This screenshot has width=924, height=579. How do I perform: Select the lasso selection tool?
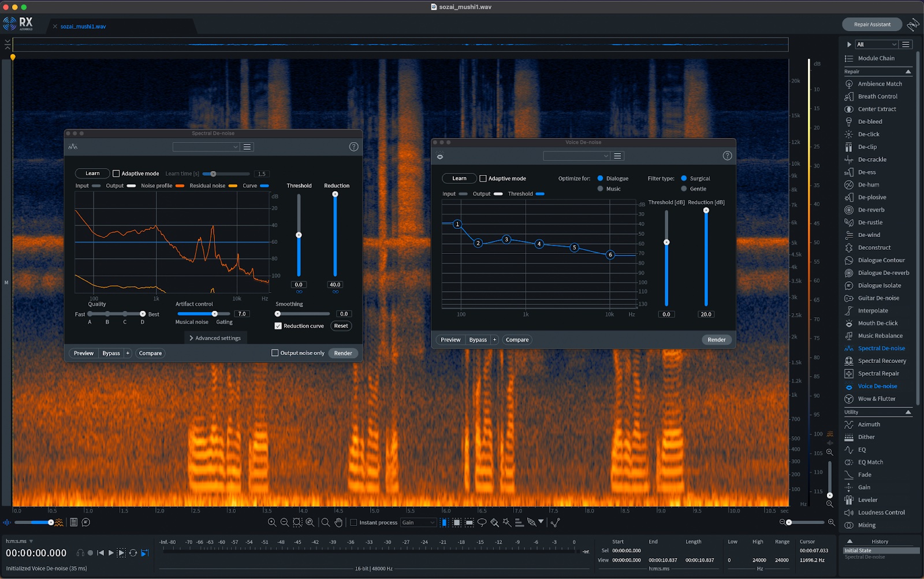click(x=482, y=522)
